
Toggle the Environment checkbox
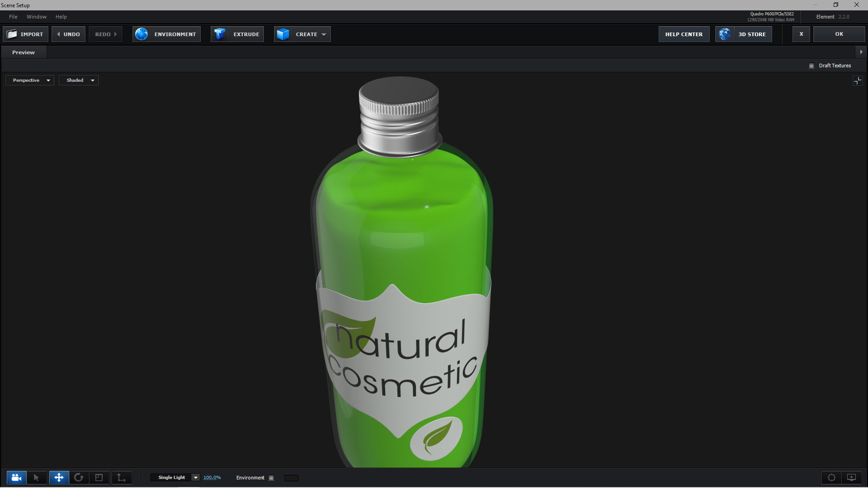271,478
